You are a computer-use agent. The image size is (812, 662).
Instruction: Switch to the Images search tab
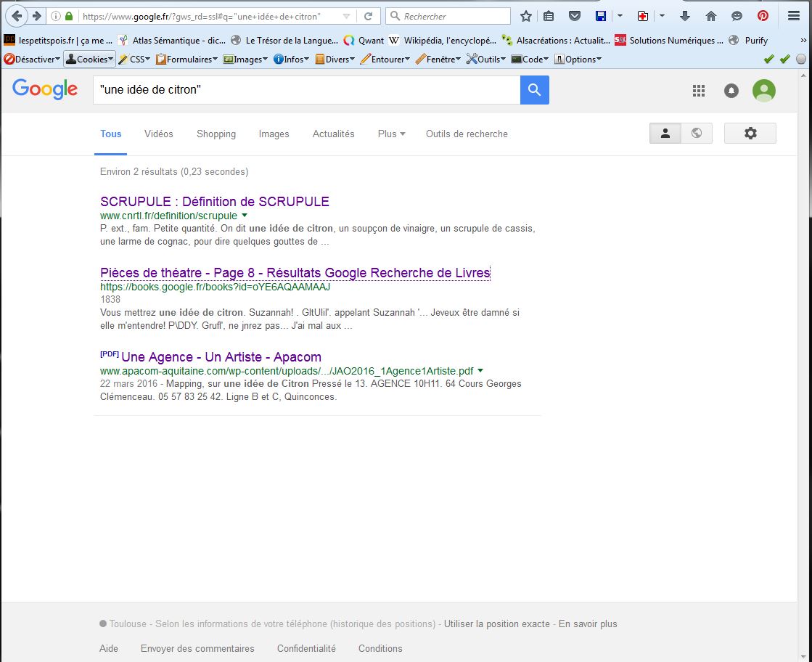tap(274, 134)
